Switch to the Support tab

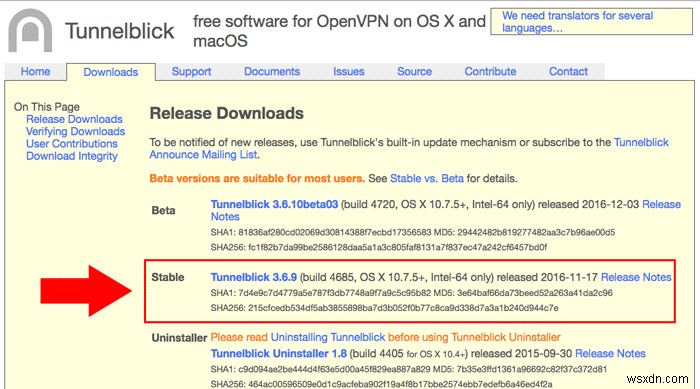[x=191, y=71]
